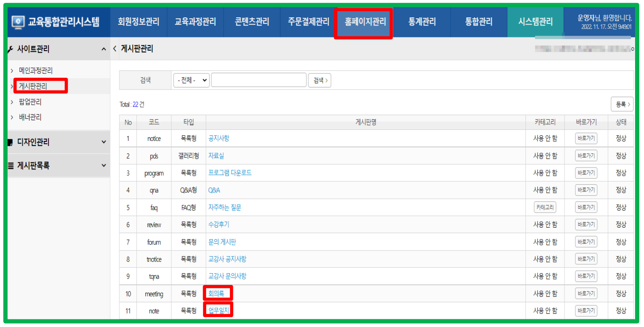This screenshot has height=327, width=644.
Task: Click the search keyword text field
Action: click(258, 80)
